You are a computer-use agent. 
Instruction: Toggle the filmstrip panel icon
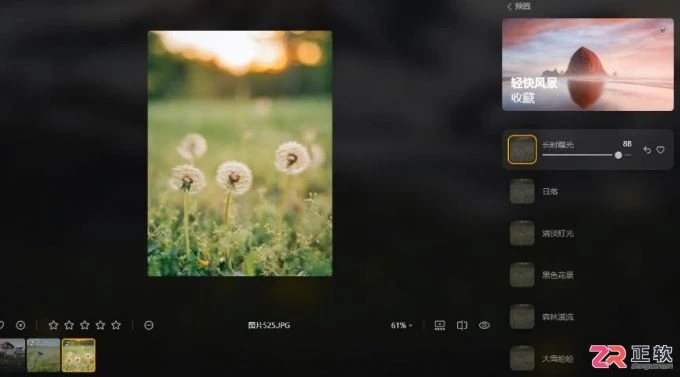coord(440,325)
